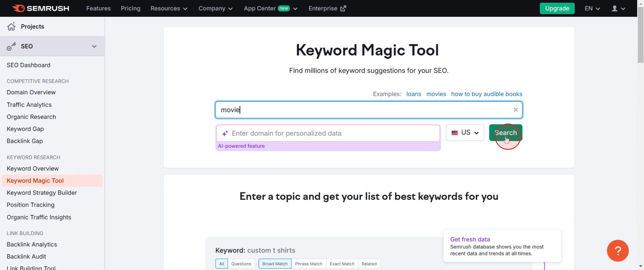Image resolution: width=644 pixels, height=270 pixels.
Task: Open the orange help question mark button
Action: coord(618,251)
